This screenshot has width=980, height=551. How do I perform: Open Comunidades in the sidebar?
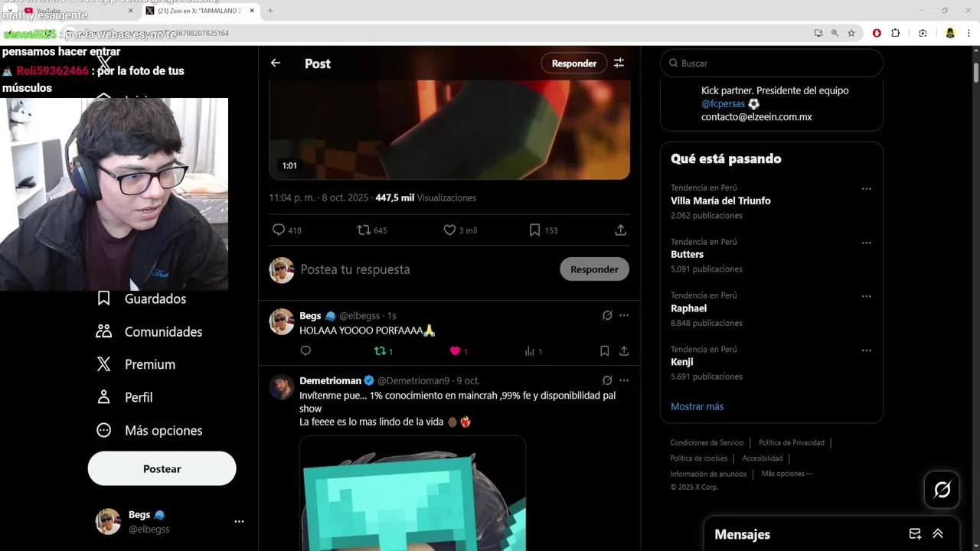point(149,331)
